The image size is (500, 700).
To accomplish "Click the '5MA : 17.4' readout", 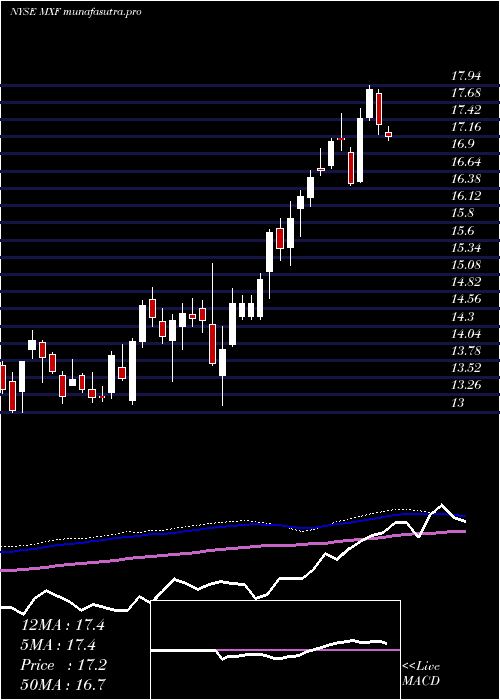I will pyautogui.click(x=58, y=645).
